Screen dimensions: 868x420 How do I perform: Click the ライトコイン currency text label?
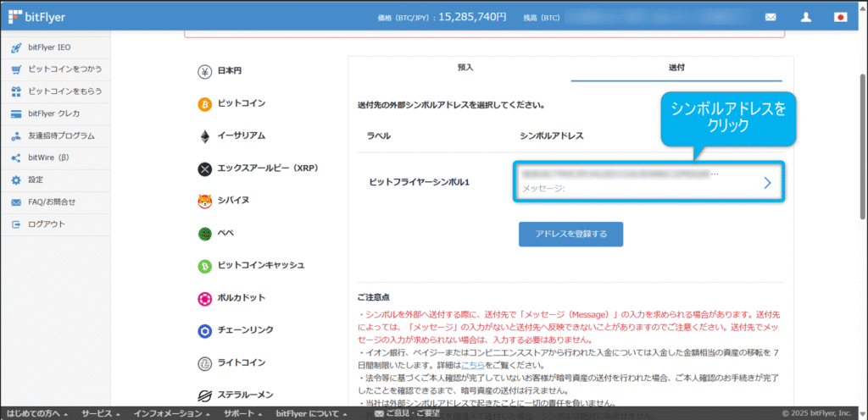(242, 363)
